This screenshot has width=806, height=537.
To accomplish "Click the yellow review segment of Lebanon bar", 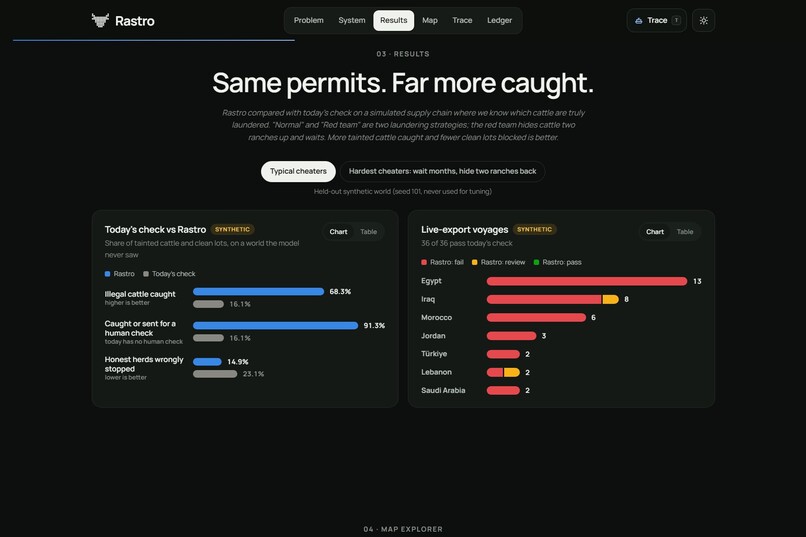I will [x=512, y=372].
